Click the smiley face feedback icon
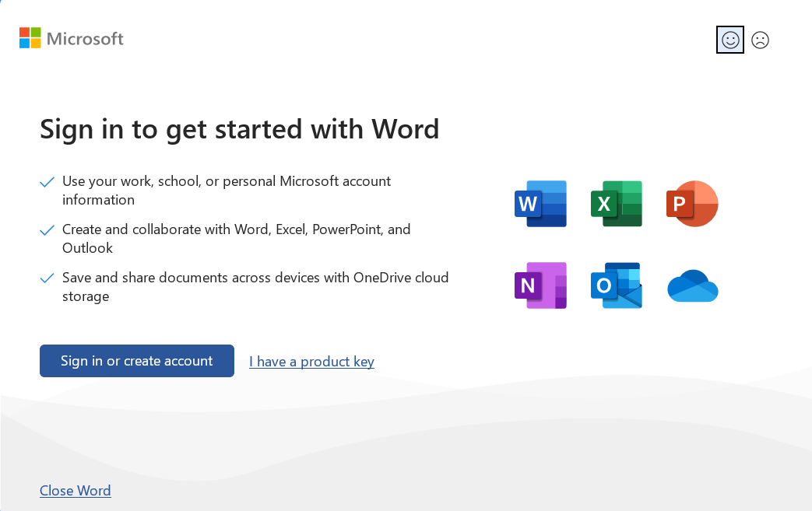Image resolution: width=812 pixels, height=511 pixels. [x=730, y=40]
